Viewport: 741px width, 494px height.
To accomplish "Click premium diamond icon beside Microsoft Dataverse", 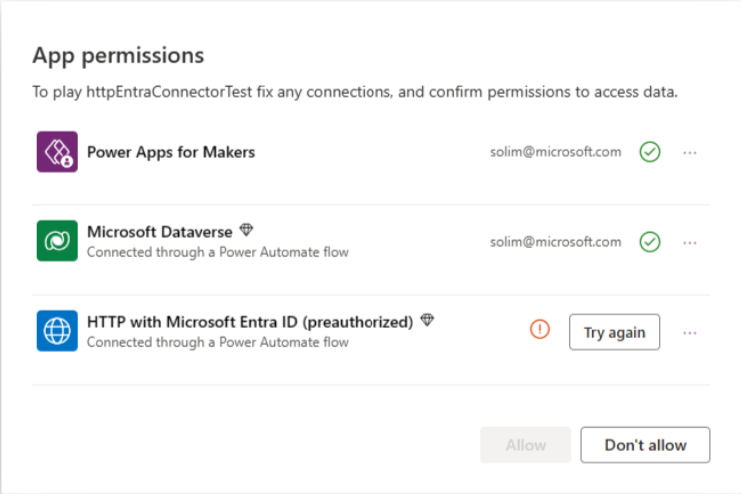I will [246, 230].
